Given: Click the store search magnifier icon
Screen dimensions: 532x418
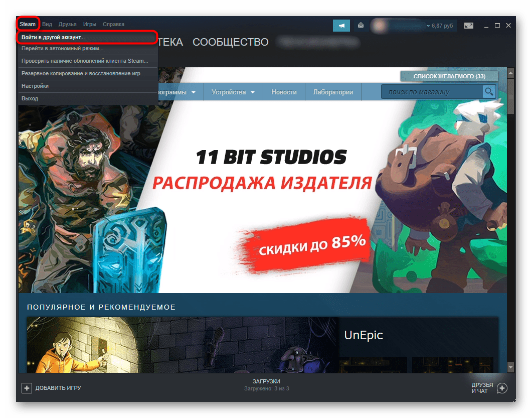Looking at the screenshot, I should 488,92.
